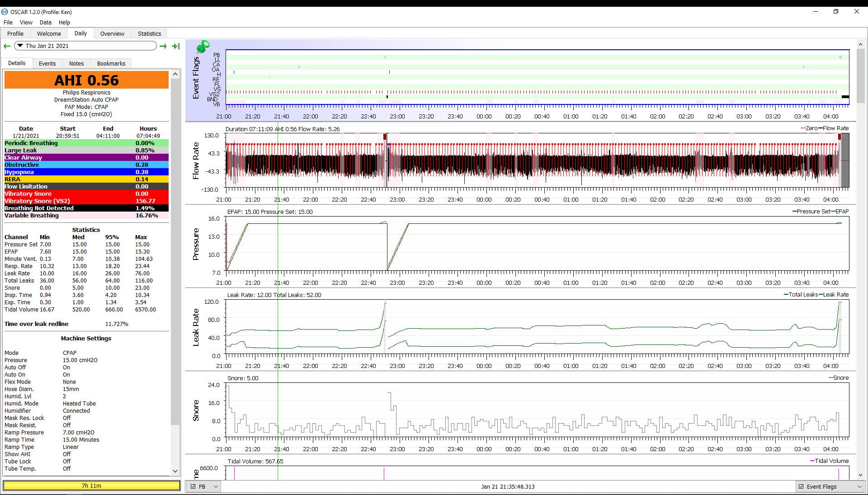Open the Help menu in menu bar
Viewport: 868px width, 495px height.
pos(64,23)
